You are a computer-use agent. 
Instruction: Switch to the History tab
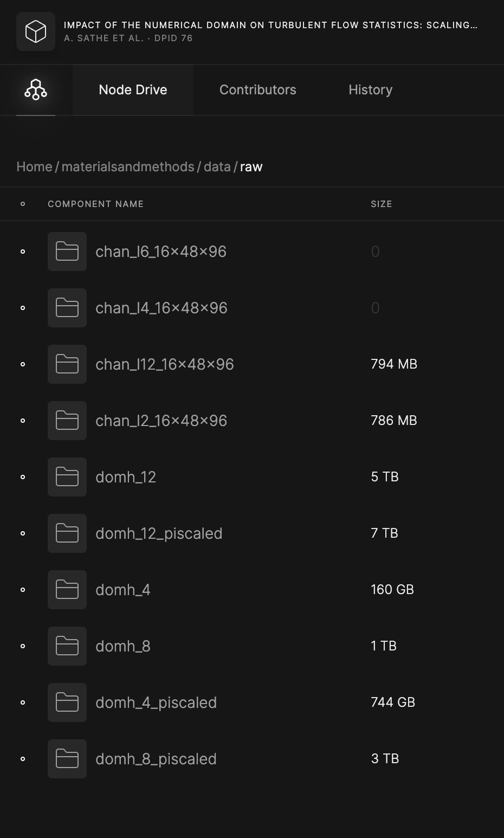coord(370,90)
